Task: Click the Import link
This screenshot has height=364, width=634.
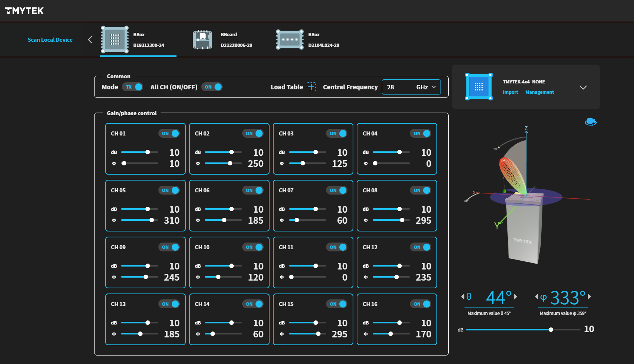Action: pyautogui.click(x=510, y=92)
